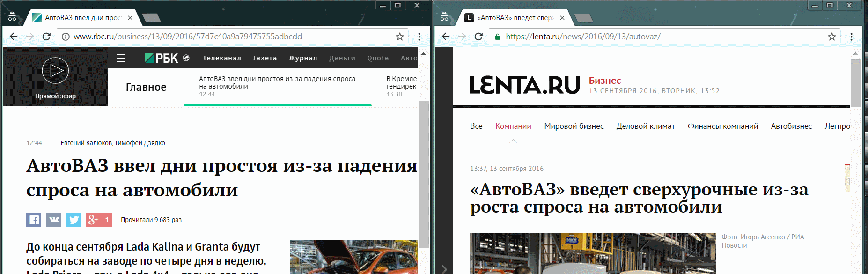Open a new tab in the Lenta window

(x=583, y=18)
